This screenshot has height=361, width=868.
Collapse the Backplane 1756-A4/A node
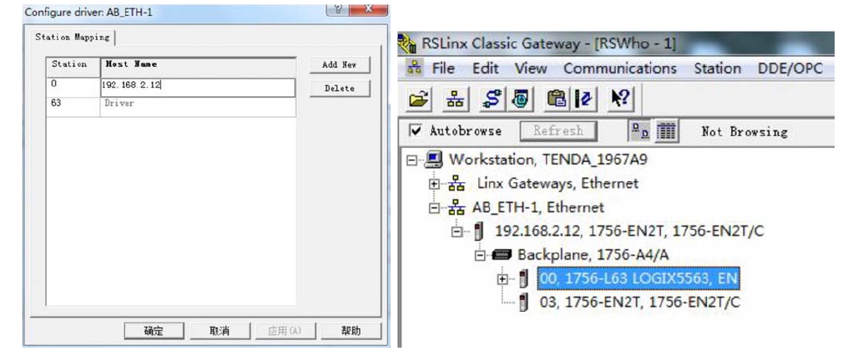click(481, 255)
